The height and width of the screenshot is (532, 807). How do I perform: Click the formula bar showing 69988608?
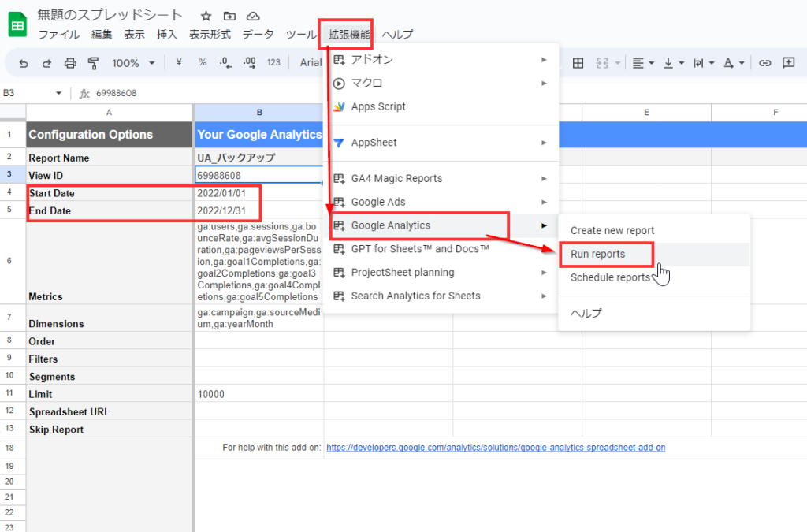117,93
